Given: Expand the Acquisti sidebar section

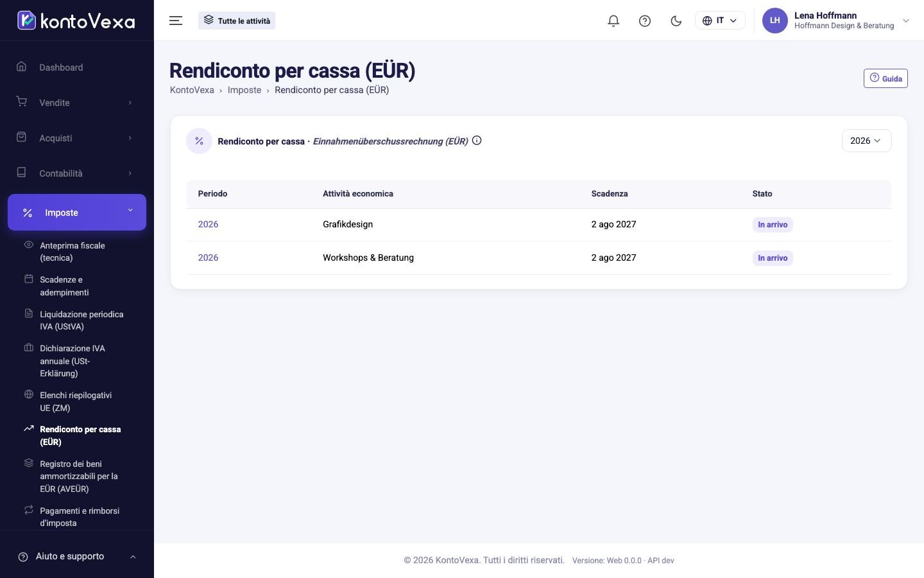Looking at the screenshot, I should [x=77, y=138].
